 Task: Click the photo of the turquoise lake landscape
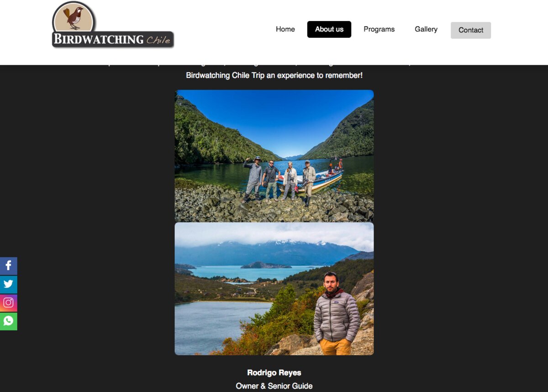[274, 289]
